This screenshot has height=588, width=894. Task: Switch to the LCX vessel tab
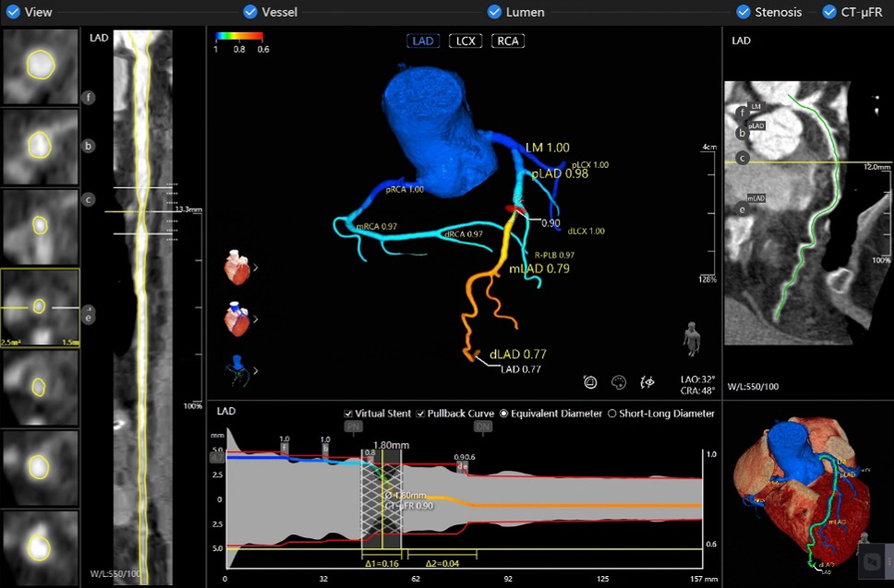point(465,41)
